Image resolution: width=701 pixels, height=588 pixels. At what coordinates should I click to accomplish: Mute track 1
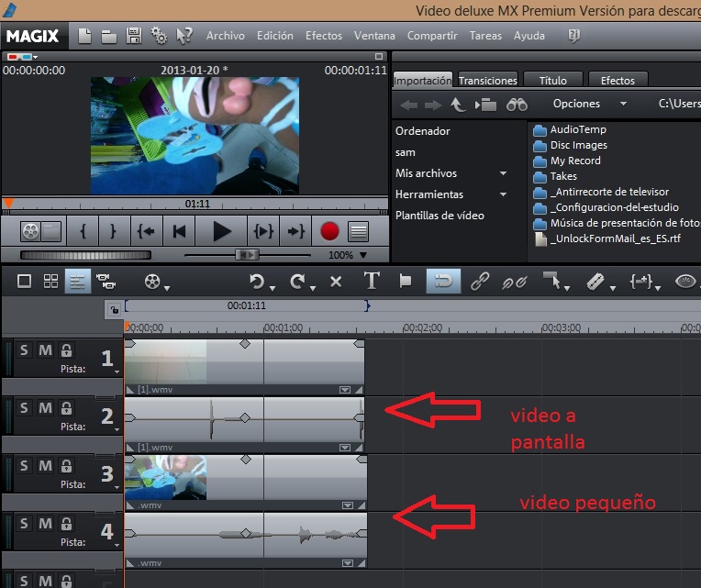tap(45, 349)
